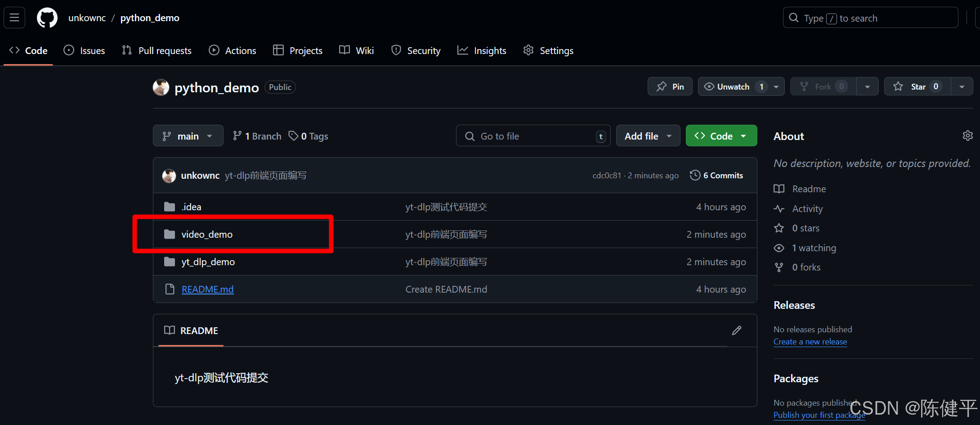Open the repository Settings tab
Viewport: 980px width, 425px height.
click(548, 50)
